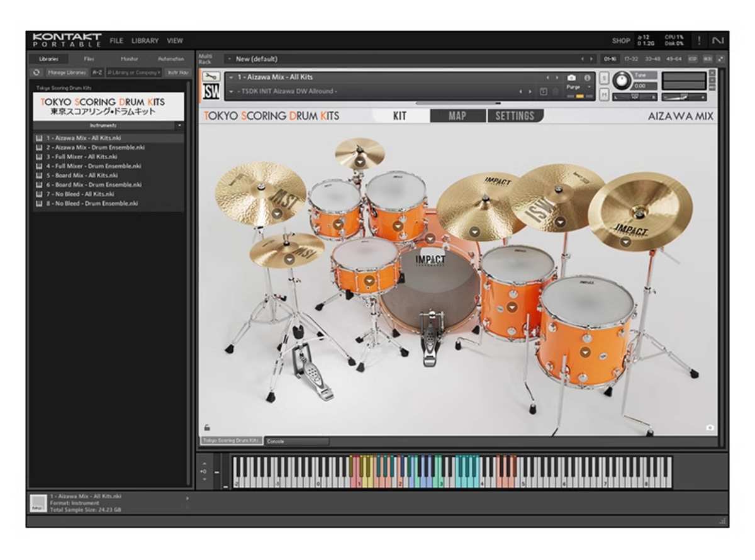Toggle the Mute M button

pyautogui.click(x=605, y=94)
